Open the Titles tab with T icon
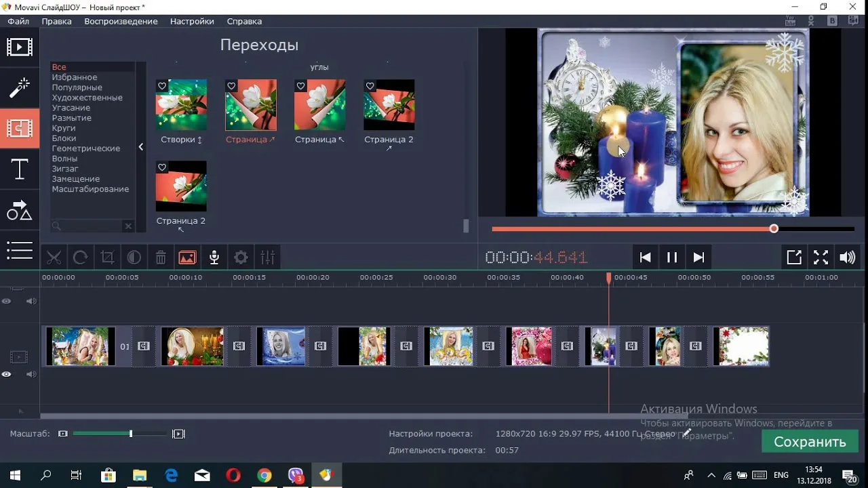Viewport: 868px width, 488px height. click(19, 169)
